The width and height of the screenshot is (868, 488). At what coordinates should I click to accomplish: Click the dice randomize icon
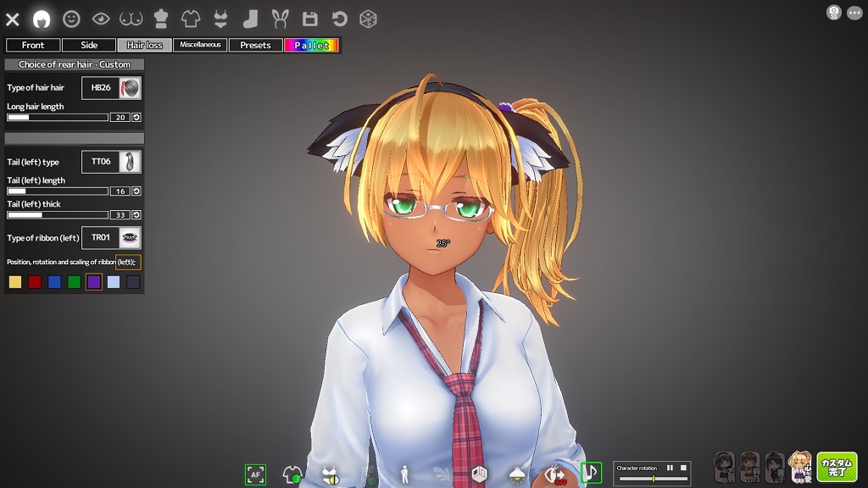pyautogui.click(x=368, y=19)
